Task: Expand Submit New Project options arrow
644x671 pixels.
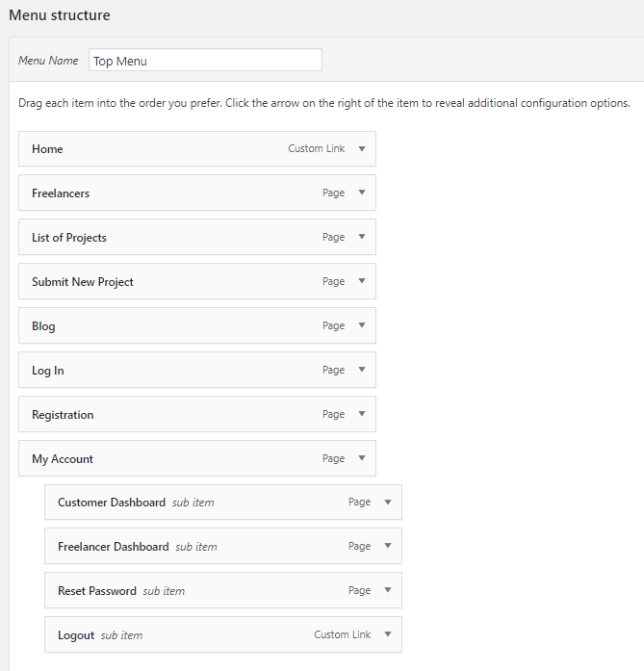Action: coord(362,281)
